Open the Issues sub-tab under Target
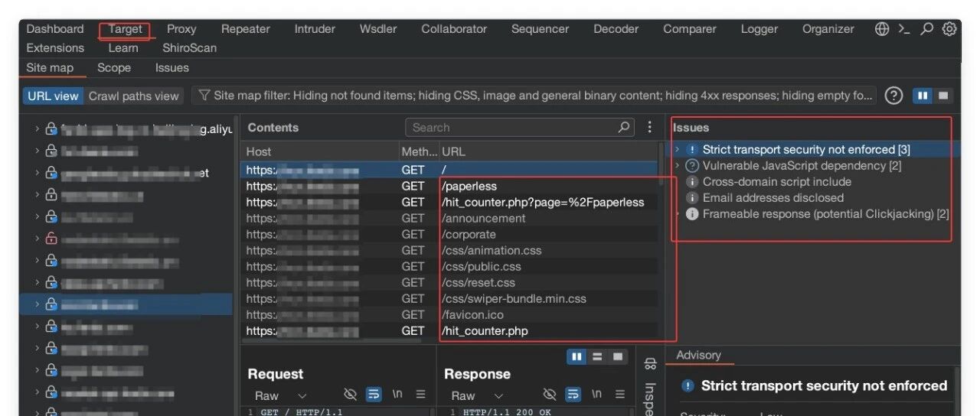Screen dimensions: 980x416 point(171,68)
